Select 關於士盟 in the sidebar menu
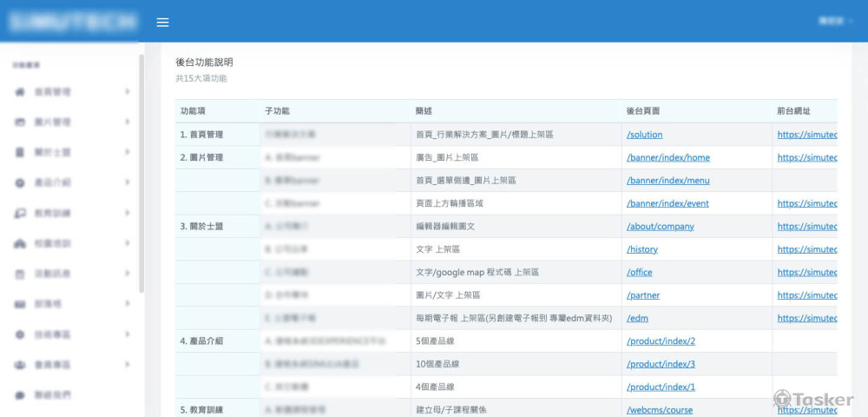Image resolution: width=868 pixels, height=417 pixels. [52, 153]
